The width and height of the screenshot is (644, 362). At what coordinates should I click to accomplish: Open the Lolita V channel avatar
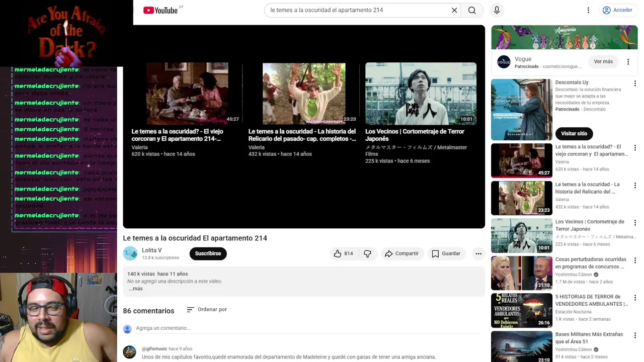[x=130, y=253]
